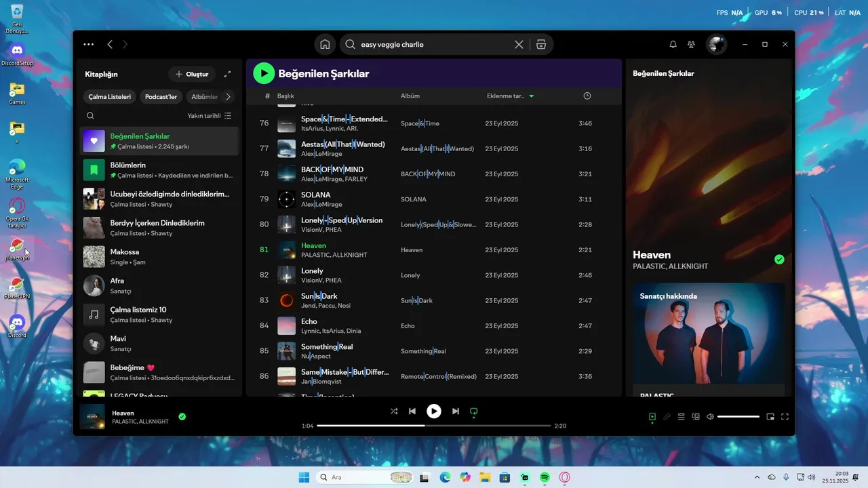This screenshot has width=868, height=488.
Task: Open the Heaven title in Now Playing panel
Action: point(652,255)
